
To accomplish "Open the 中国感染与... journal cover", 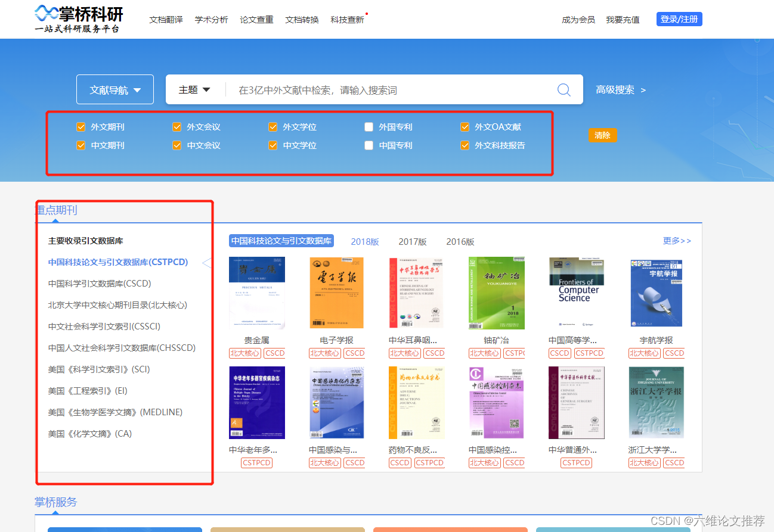I will tap(337, 403).
